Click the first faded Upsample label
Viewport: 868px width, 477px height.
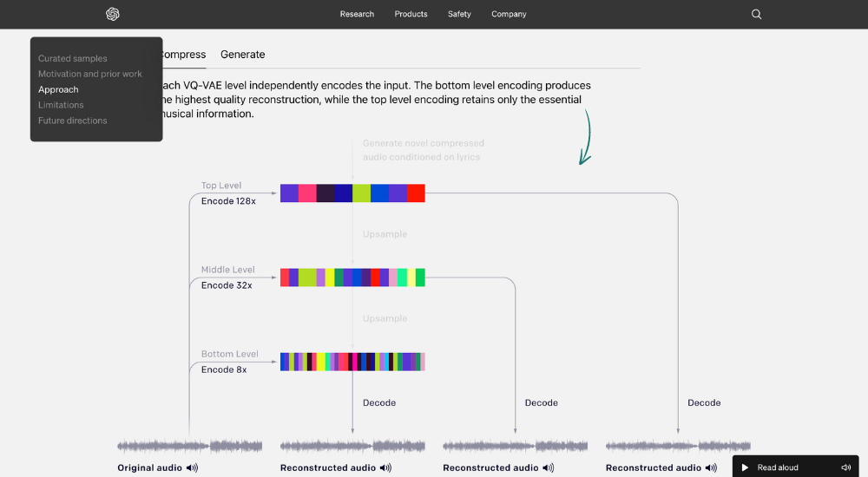[385, 234]
